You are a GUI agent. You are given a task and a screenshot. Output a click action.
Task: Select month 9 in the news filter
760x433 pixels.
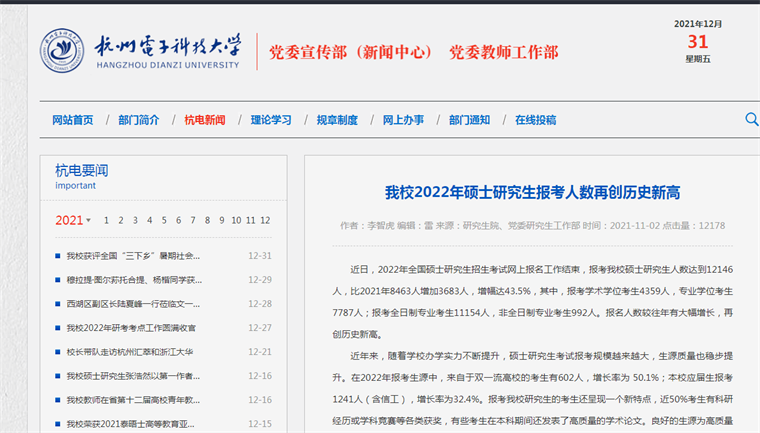tap(222, 220)
